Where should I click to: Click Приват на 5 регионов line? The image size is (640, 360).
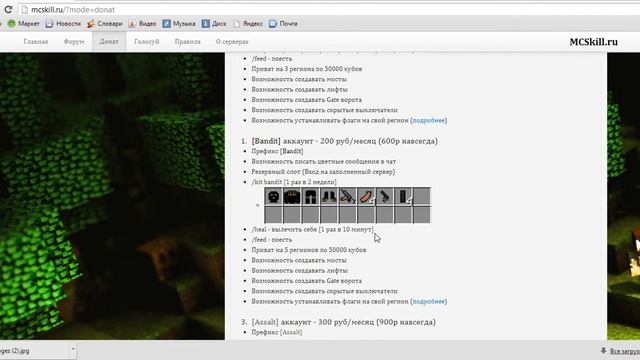(x=309, y=250)
